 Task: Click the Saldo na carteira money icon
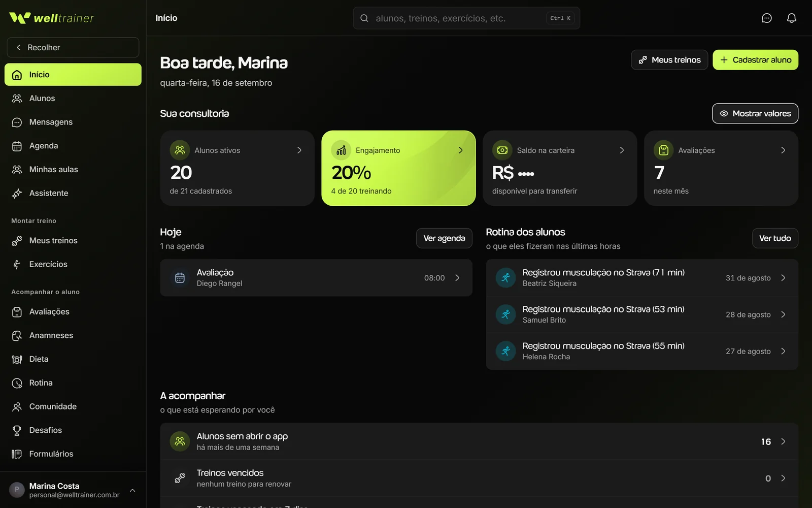click(x=502, y=150)
